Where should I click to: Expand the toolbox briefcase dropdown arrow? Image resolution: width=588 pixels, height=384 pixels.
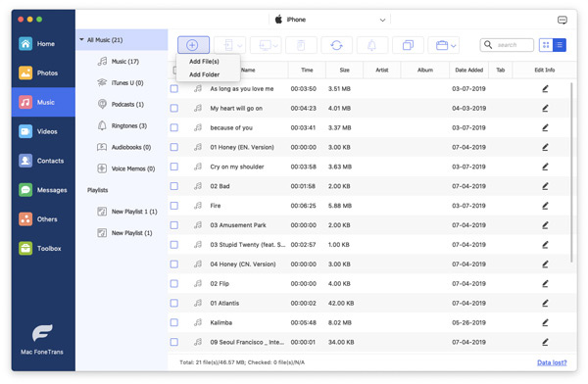tap(454, 46)
